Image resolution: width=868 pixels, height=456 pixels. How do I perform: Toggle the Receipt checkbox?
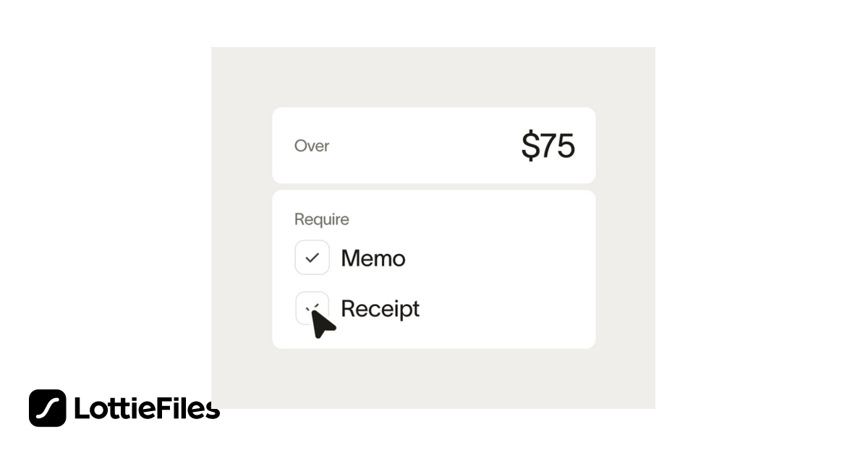[312, 308]
